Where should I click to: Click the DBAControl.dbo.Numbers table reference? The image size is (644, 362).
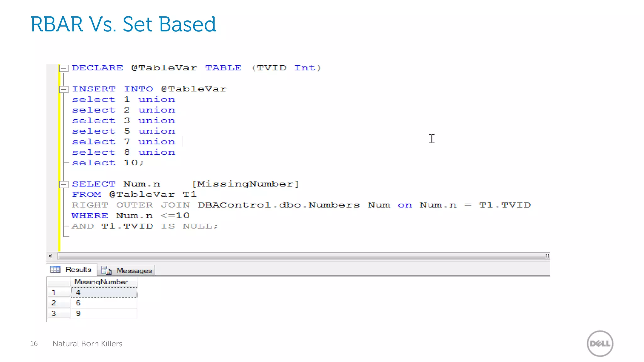click(x=278, y=205)
